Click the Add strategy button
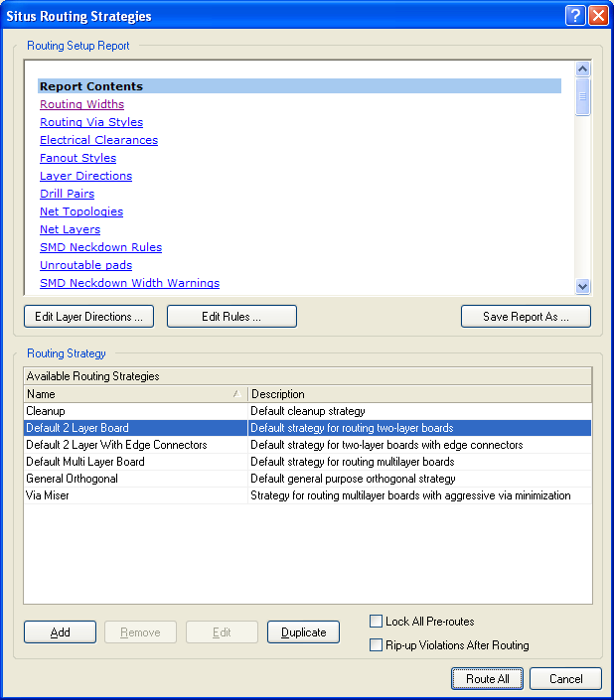The height and width of the screenshot is (700, 614). (x=60, y=632)
